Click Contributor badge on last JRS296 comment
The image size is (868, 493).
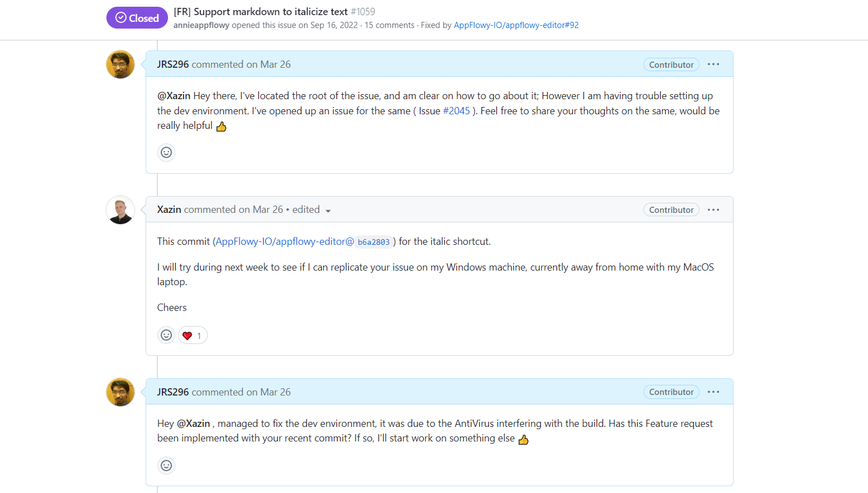671,392
